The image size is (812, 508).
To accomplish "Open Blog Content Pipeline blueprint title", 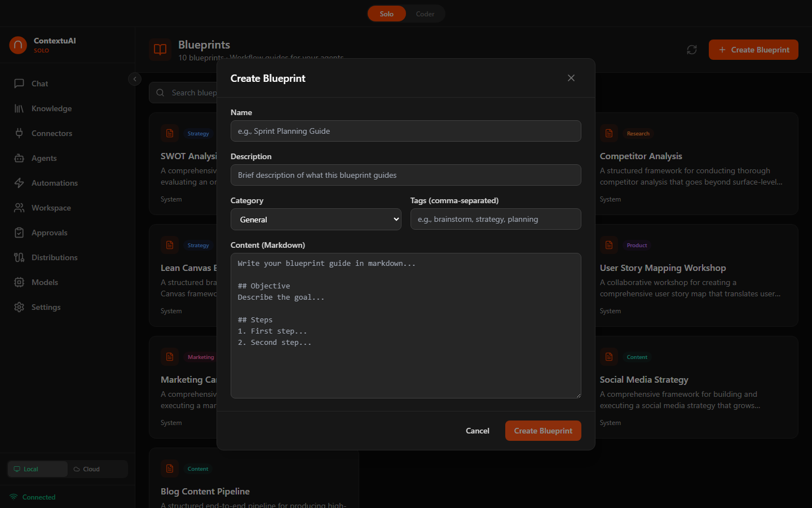I will 205,492.
